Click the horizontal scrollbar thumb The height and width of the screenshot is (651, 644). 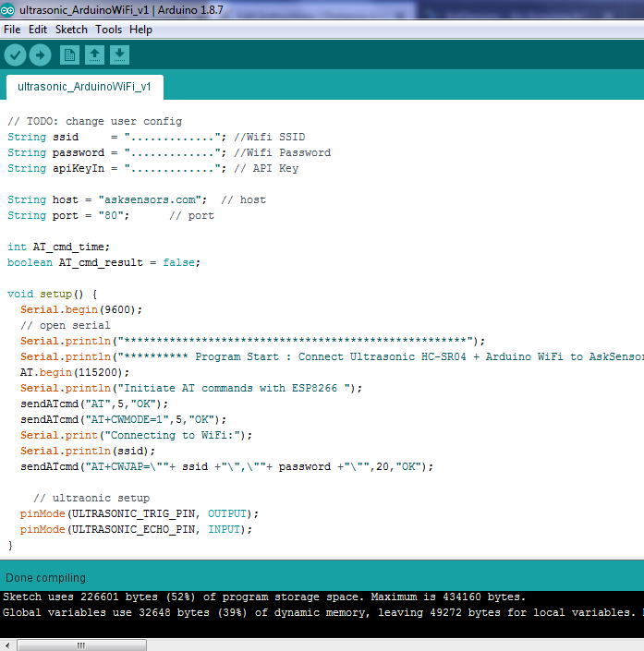click(x=81, y=645)
